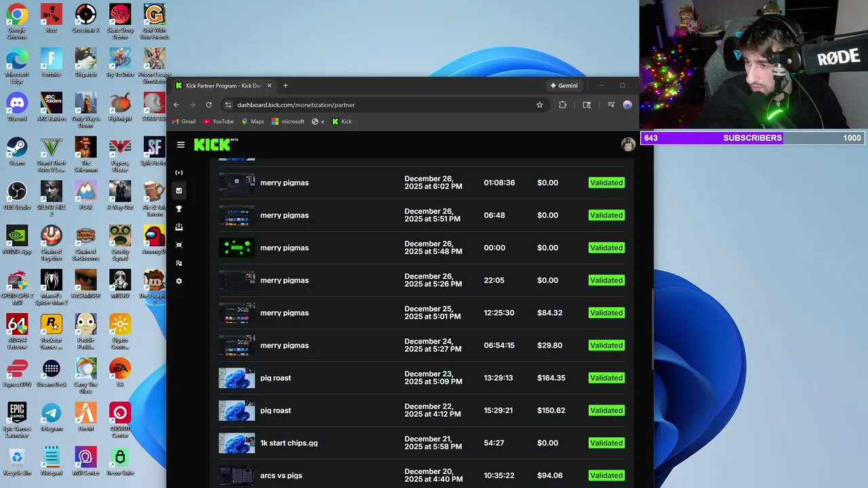Select NVIDIA App desktop icon

tap(17, 241)
